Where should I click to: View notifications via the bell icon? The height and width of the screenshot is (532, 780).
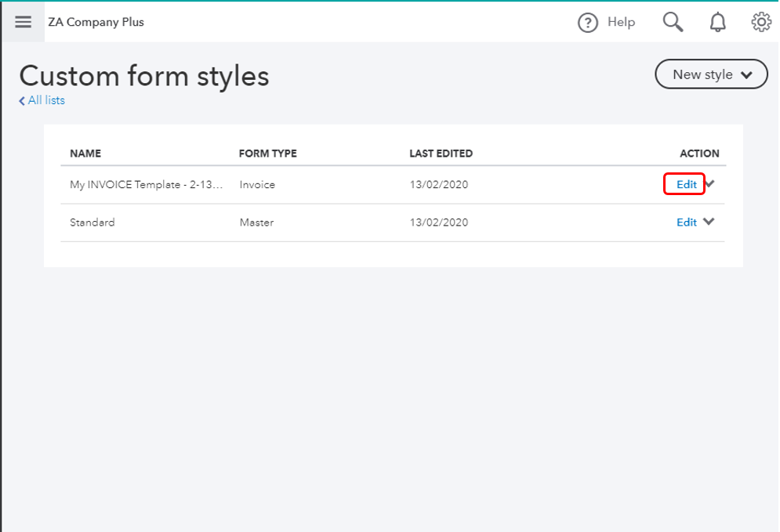click(717, 23)
